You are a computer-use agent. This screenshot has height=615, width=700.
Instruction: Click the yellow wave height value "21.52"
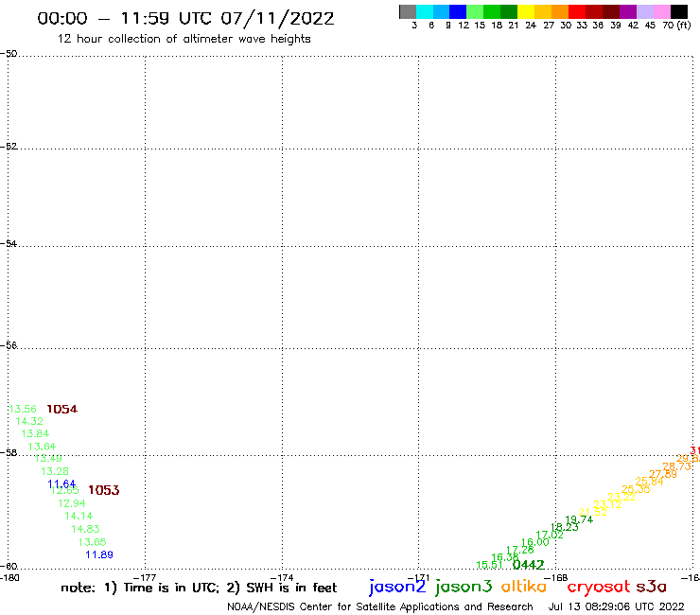593,512
